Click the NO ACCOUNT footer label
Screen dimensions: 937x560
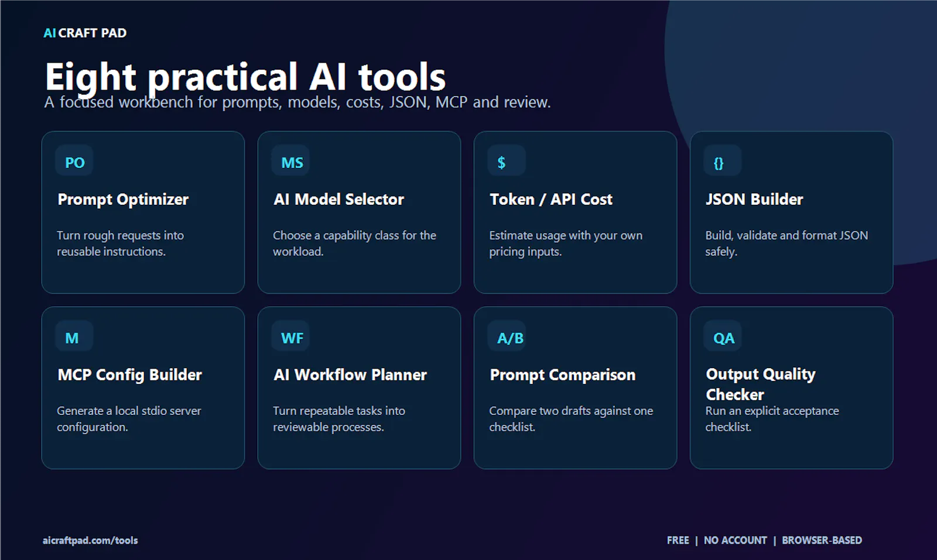735,540
